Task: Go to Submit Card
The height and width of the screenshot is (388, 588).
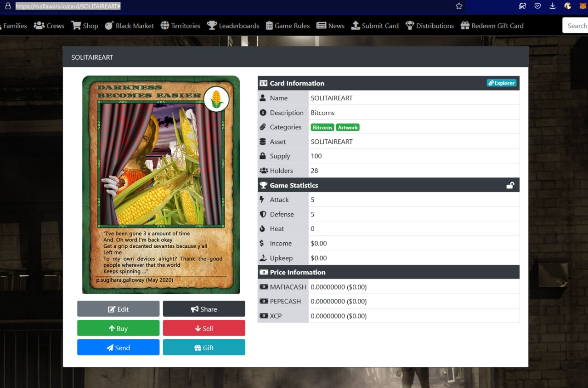Action: (x=375, y=26)
